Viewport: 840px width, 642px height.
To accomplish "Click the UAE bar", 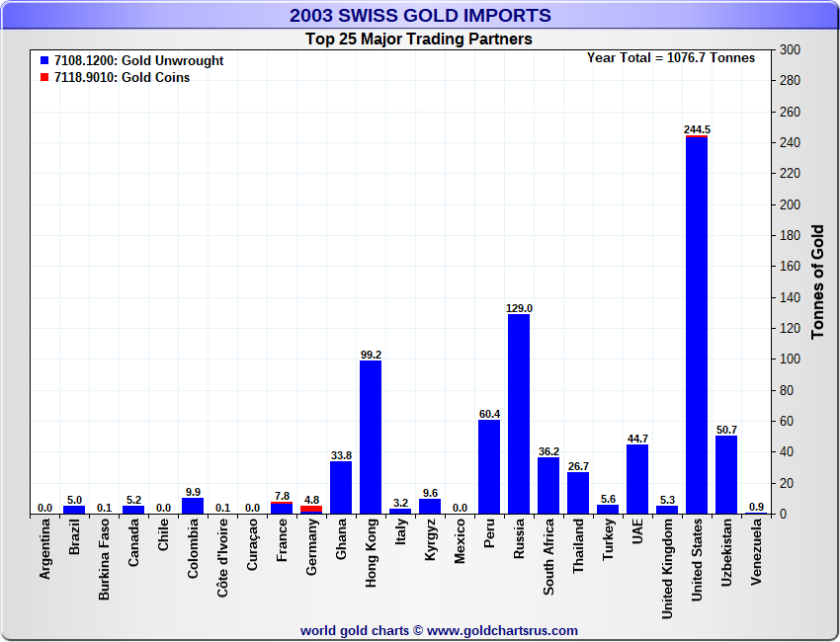I will coord(637,480).
